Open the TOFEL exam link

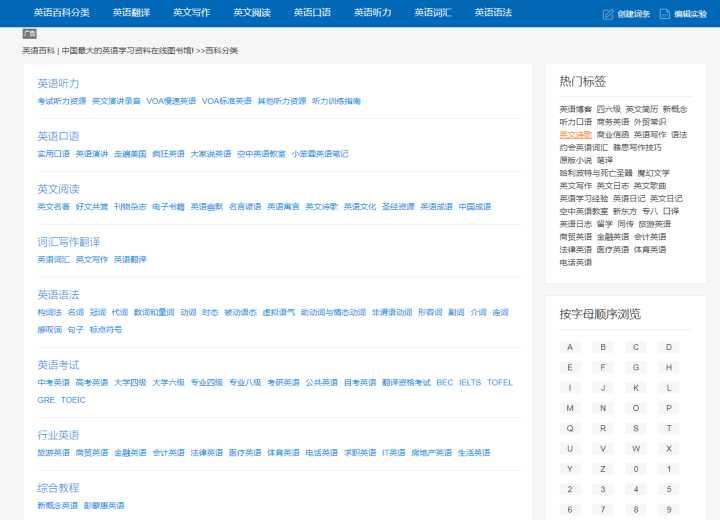[500, 383]
